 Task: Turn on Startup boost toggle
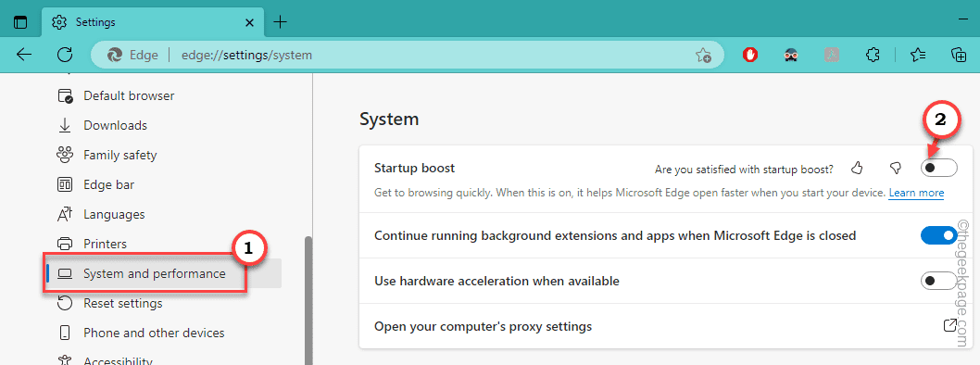pos(938,168)
